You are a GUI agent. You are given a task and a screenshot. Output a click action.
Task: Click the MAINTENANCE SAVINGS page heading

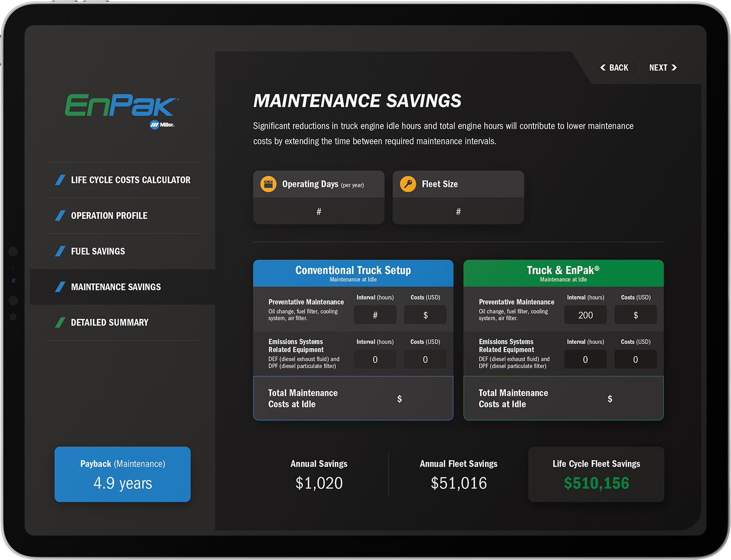358,101
